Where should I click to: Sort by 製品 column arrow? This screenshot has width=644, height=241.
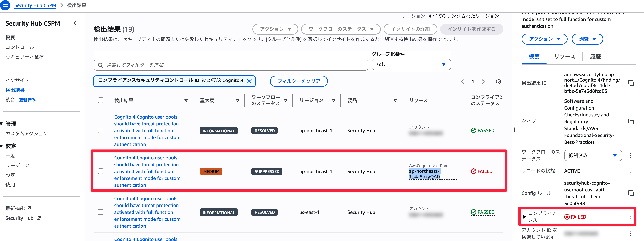[395, 100]
